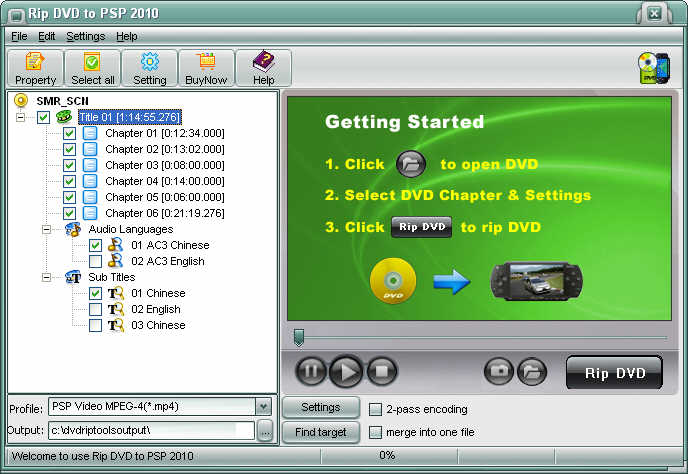Open the Edit menu

pos(47,36)
